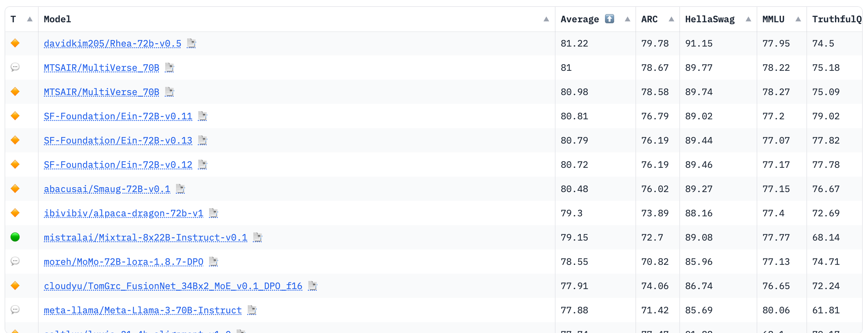868x333 pixels.
Task: Sort by MMLU column arrow
Action: 798,19
